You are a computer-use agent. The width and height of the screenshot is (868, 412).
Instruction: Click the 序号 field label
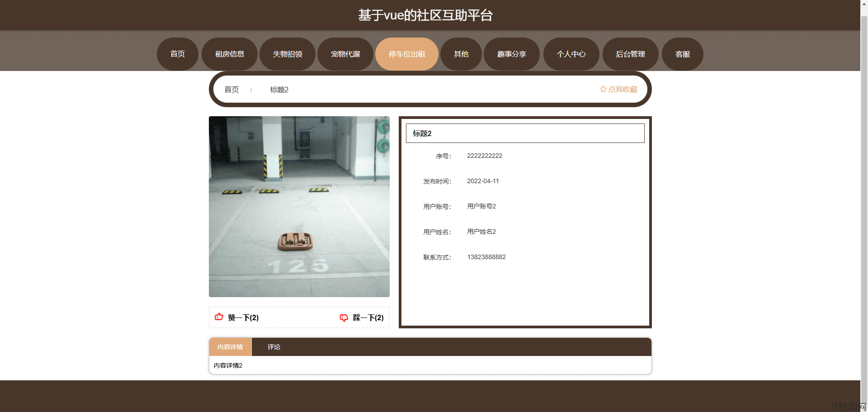pos(443,156)
